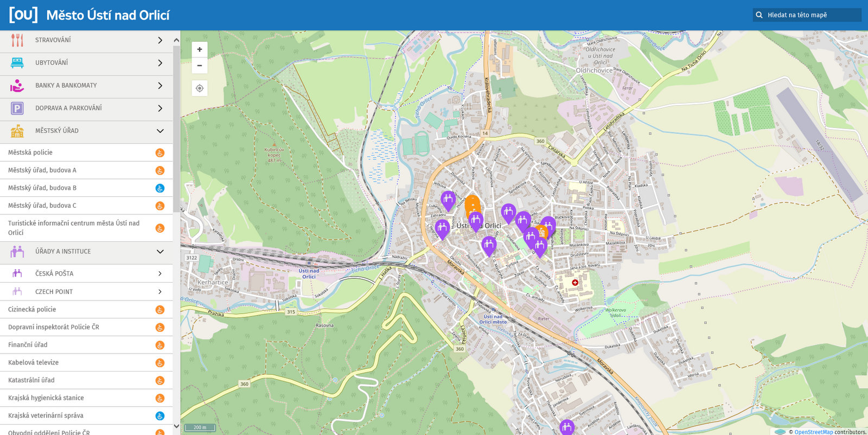The image size is (868, 435).
Task: Click the blue wheelchair icon for budova B
Action: (160, 188)
